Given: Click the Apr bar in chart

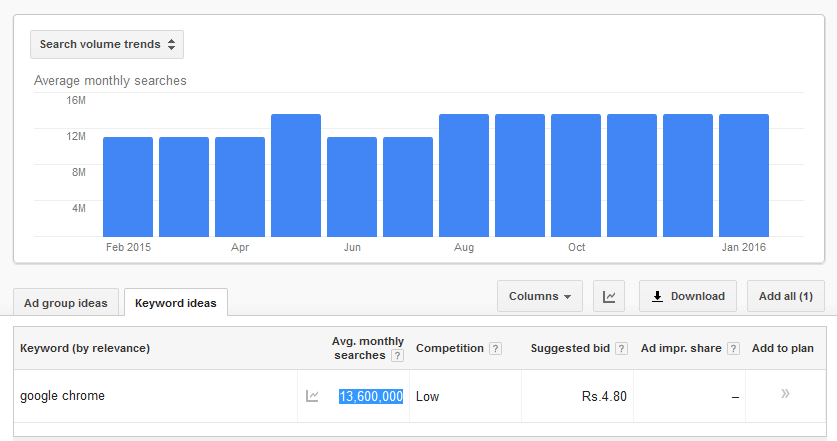Looking at the screenshot, I should click(x=240, y=187).
